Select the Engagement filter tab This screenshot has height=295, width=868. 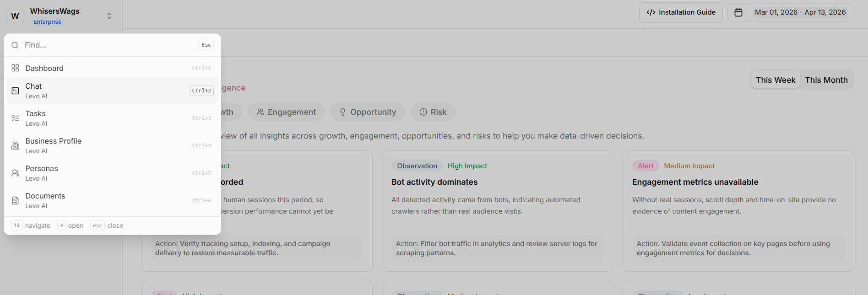pyautogui.click(x=286, y=112)
